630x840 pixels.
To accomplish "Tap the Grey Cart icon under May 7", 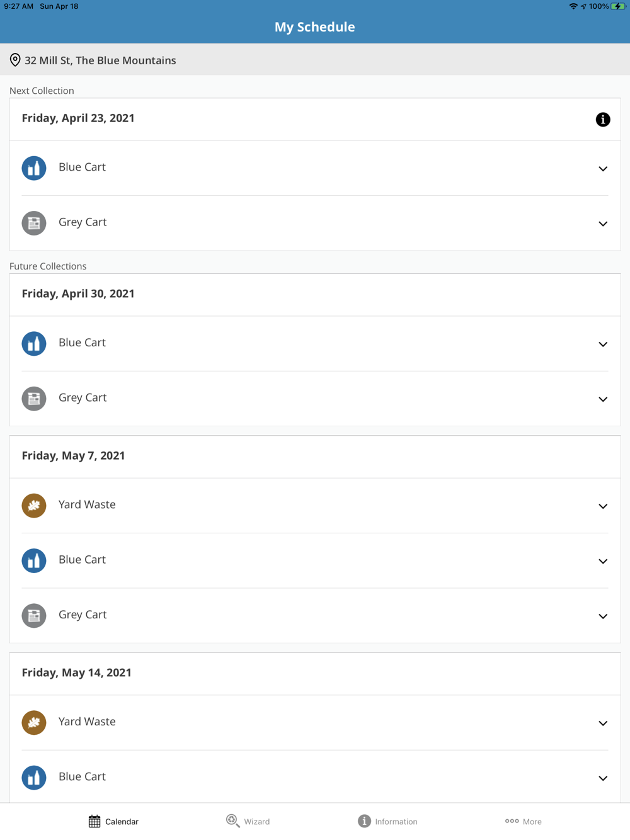I will coord(34,616).
